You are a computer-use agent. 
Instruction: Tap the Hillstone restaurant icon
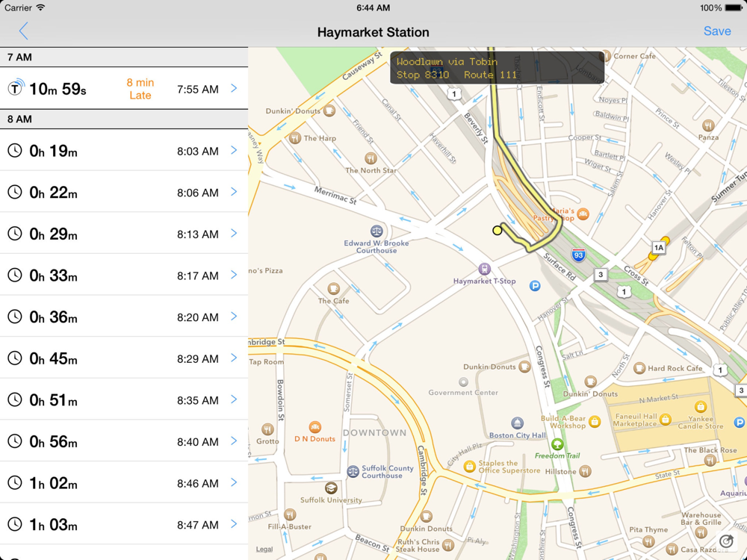585,471
